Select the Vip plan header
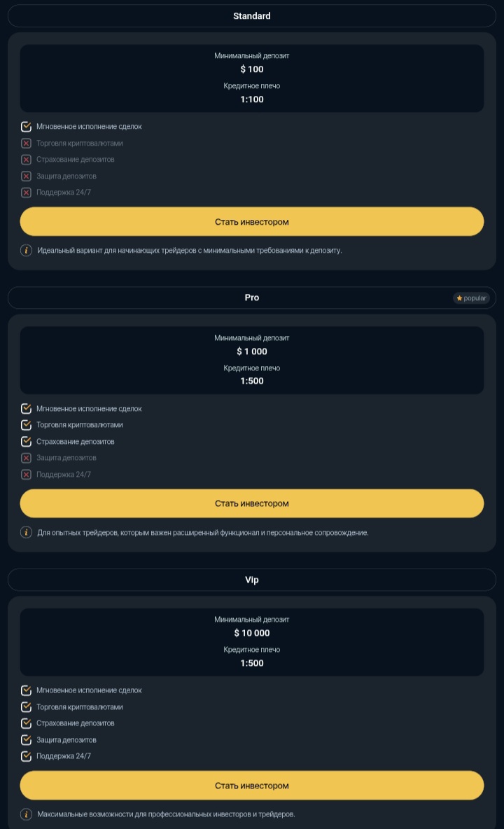Screen dimensions: 504x829 click(x=252, y=580)
